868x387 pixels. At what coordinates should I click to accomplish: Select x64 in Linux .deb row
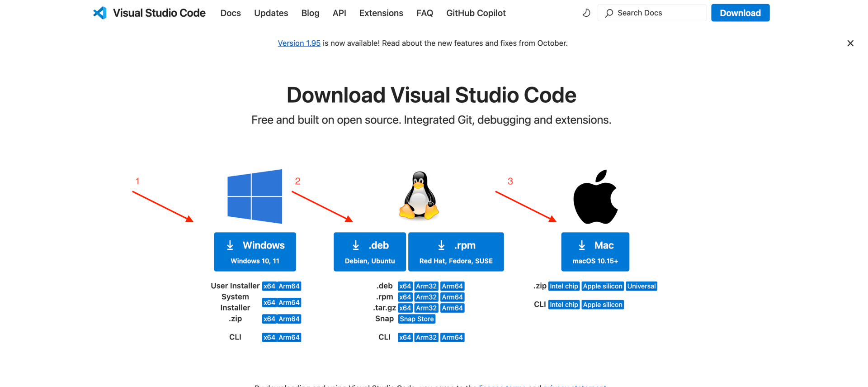(x=405, y=286)
